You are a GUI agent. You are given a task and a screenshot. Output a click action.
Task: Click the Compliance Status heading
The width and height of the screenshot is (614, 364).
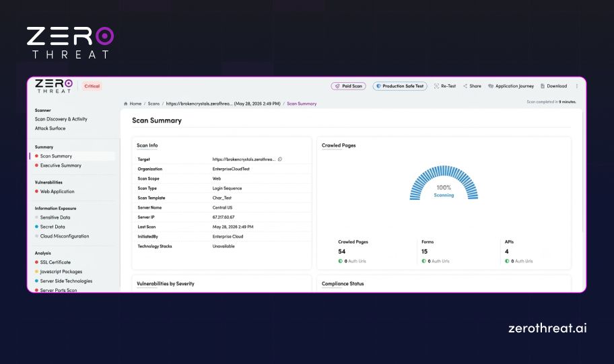[x=343, y=284]
